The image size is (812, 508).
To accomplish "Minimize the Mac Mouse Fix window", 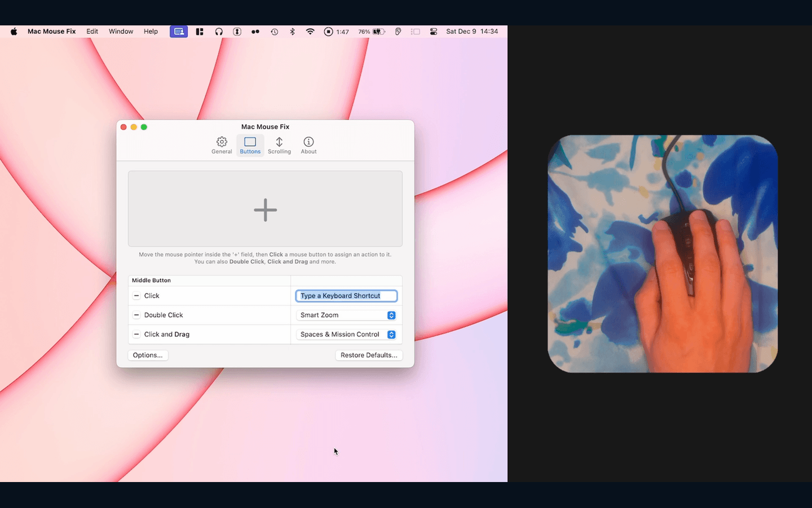I will [x=134, y=127].
